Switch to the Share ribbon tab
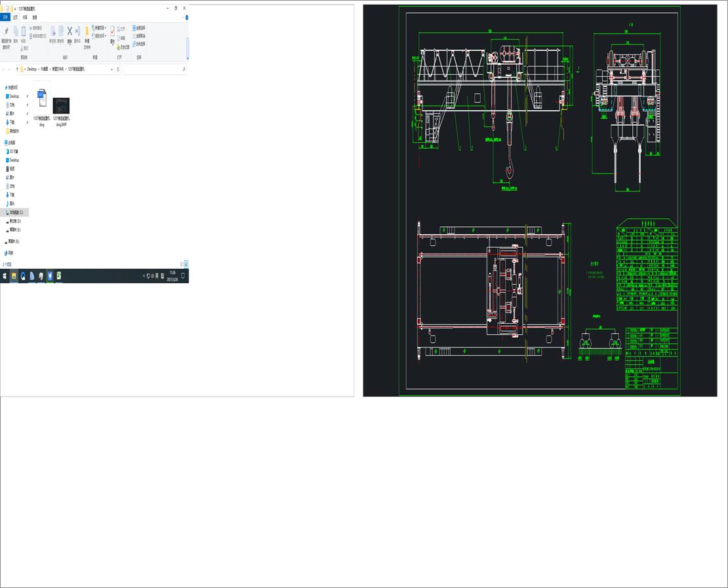This screenshot has height=588, width=728. click(x=25, y=17)
